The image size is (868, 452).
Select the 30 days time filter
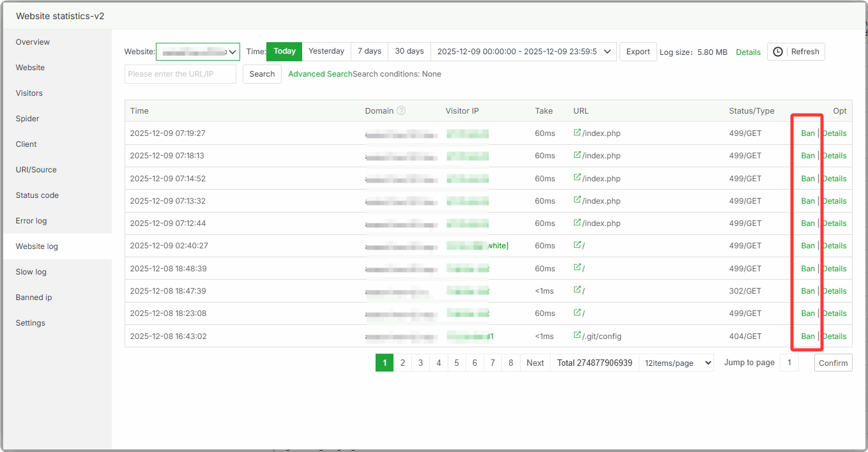[x=409, y=51]
